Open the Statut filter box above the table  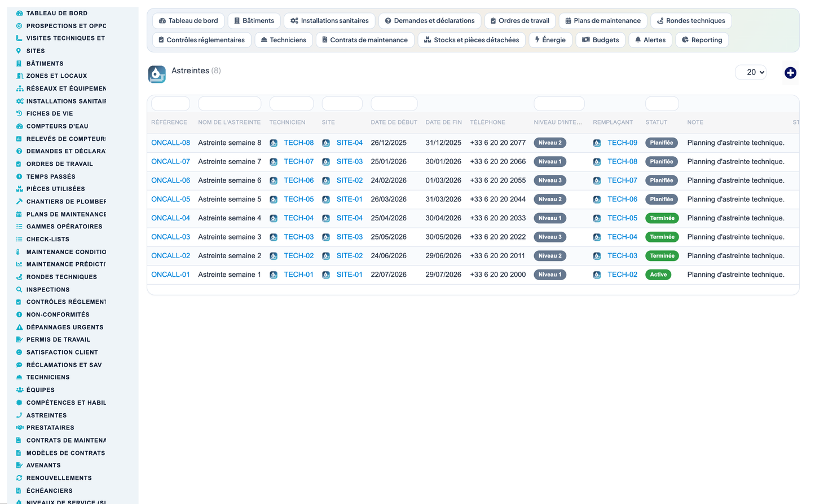point(662,104)
